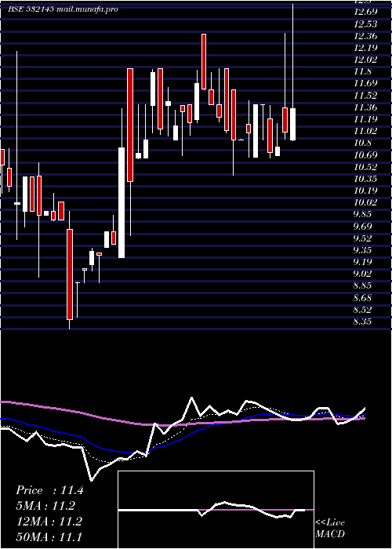Pick the 11.8 price axis value
Screen dimensions: 392x549
pos(362,71)
